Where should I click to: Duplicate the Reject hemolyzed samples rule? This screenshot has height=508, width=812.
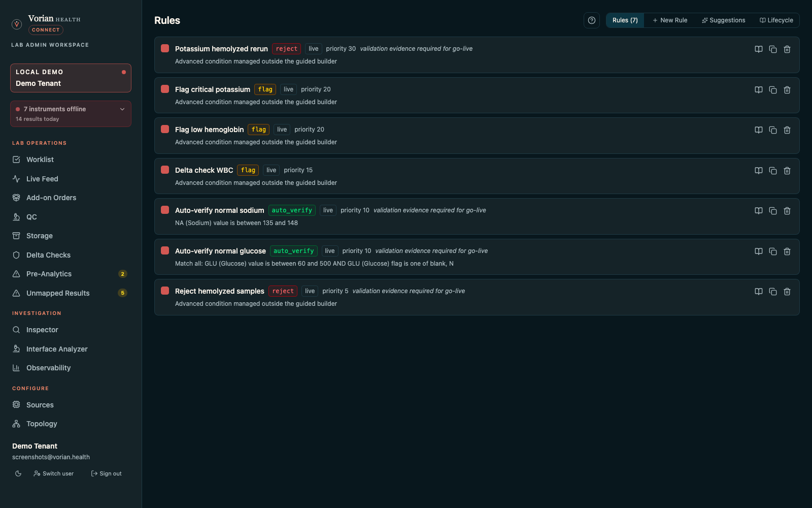click(x=773, y=292)
